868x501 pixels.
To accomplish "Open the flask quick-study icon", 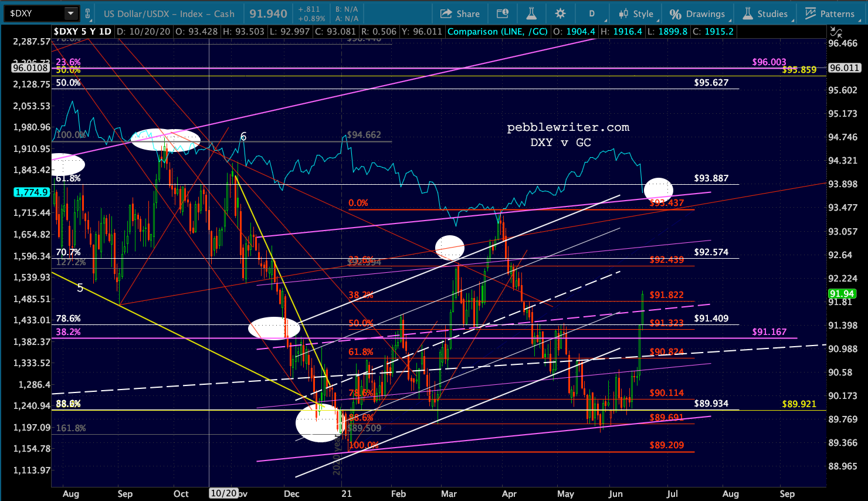I will click(532, 13).
